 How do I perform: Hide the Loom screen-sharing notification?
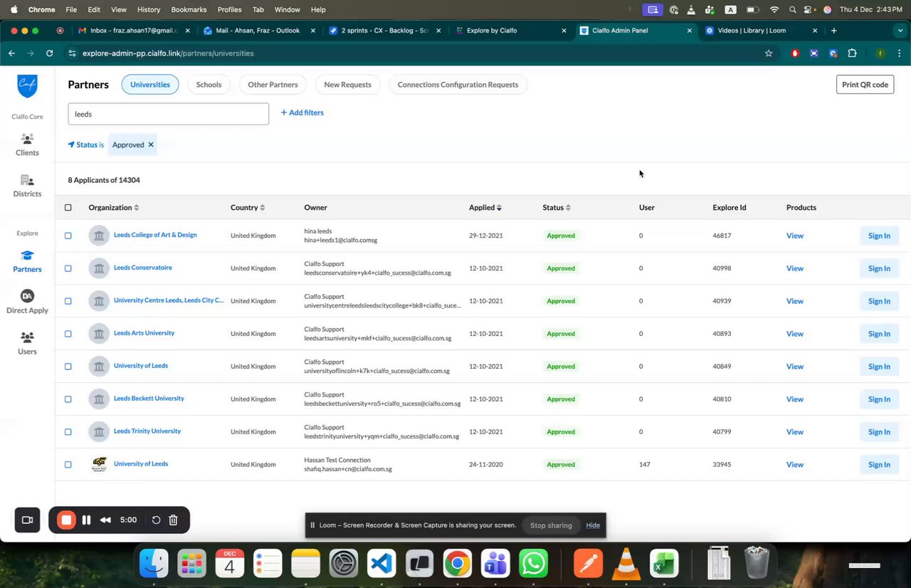pyautogui.click(x=593, y=525)
